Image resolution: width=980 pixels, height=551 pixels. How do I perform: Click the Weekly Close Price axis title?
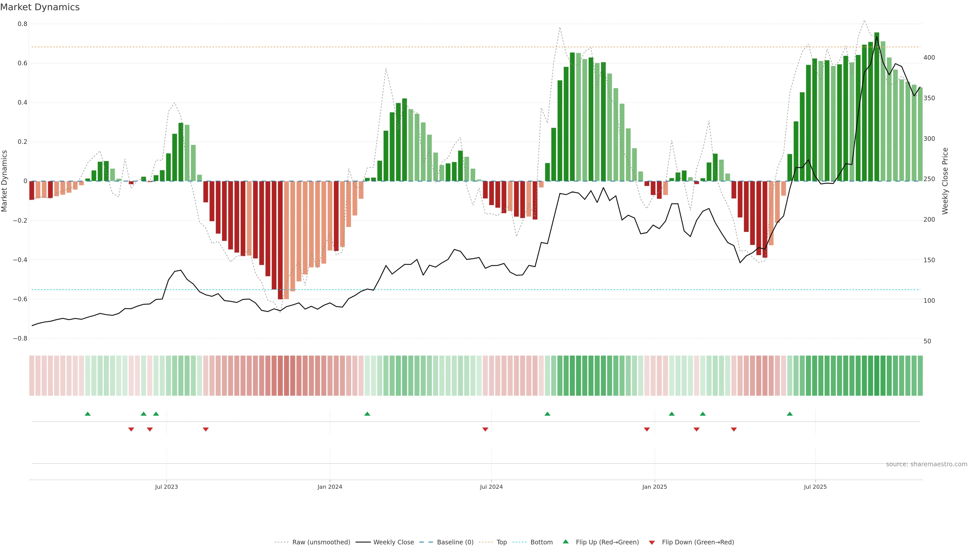(x=945, y=181)
